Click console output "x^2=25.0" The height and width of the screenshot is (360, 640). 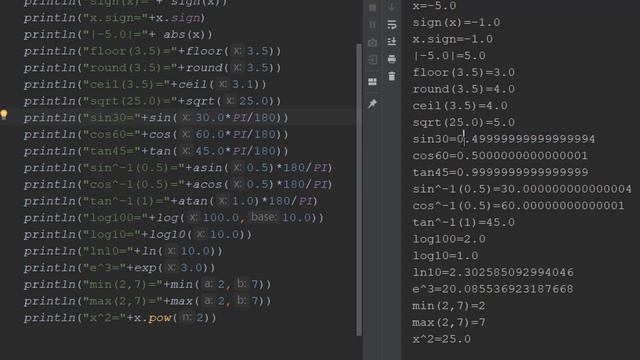coord(442,339)
